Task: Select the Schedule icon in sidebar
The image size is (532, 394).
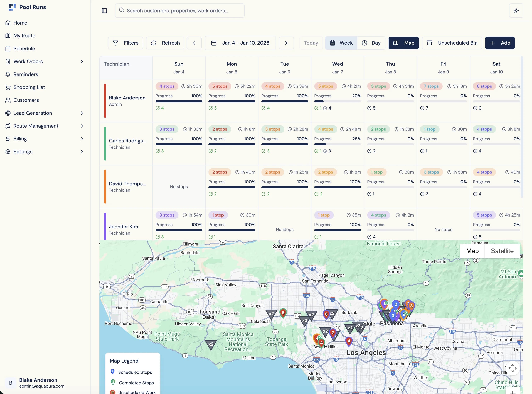Action: point(8,48)
